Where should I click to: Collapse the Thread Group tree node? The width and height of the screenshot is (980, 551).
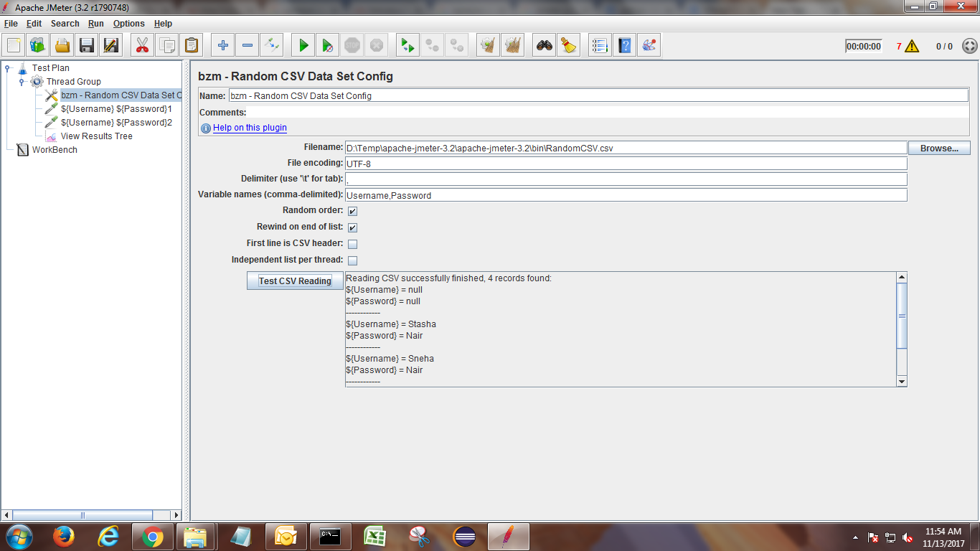(22, 82)
